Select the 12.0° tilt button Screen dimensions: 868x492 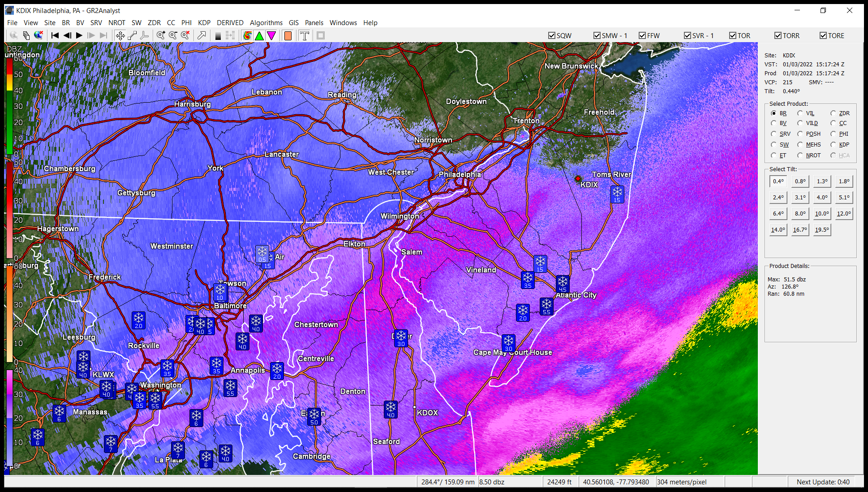click(x=844, y=214)
